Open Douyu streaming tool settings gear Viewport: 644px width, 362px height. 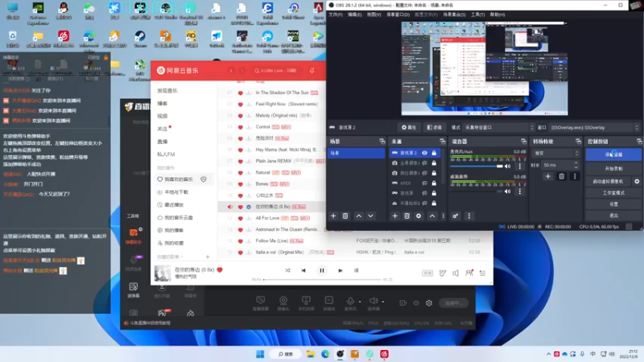[x=429, y=303]
